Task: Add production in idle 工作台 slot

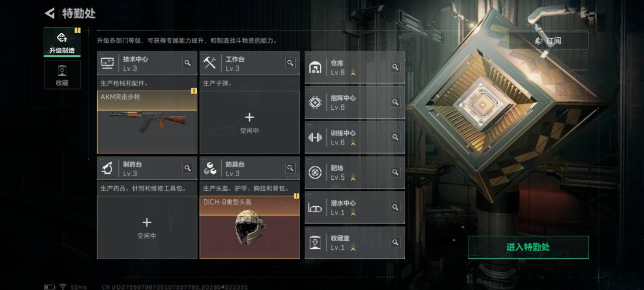Action: (250, 122)
